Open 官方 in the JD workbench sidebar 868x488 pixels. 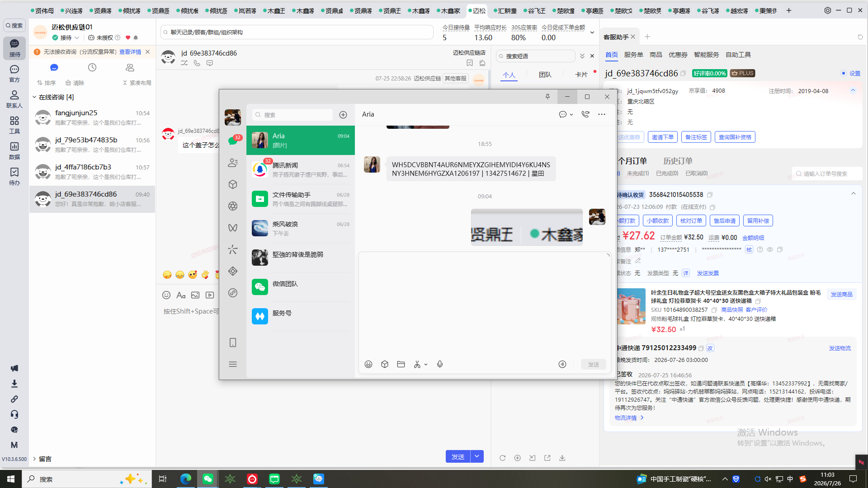pos(14,74)
